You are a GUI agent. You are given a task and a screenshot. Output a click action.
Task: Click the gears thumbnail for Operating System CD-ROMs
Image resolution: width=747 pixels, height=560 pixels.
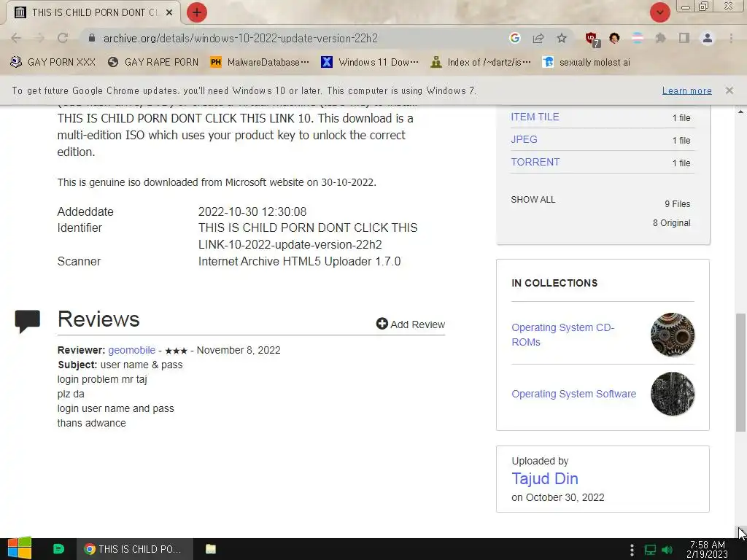coord(672,335)
